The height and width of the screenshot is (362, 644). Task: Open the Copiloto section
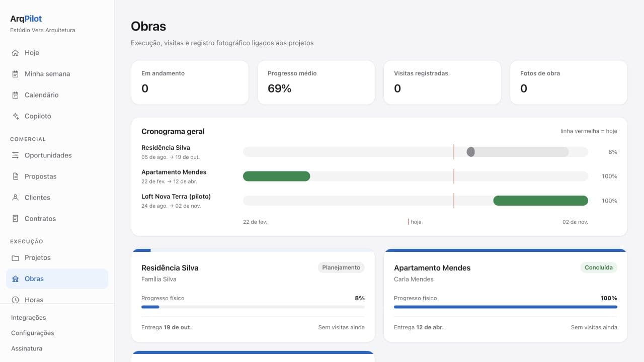coord(57,116)
